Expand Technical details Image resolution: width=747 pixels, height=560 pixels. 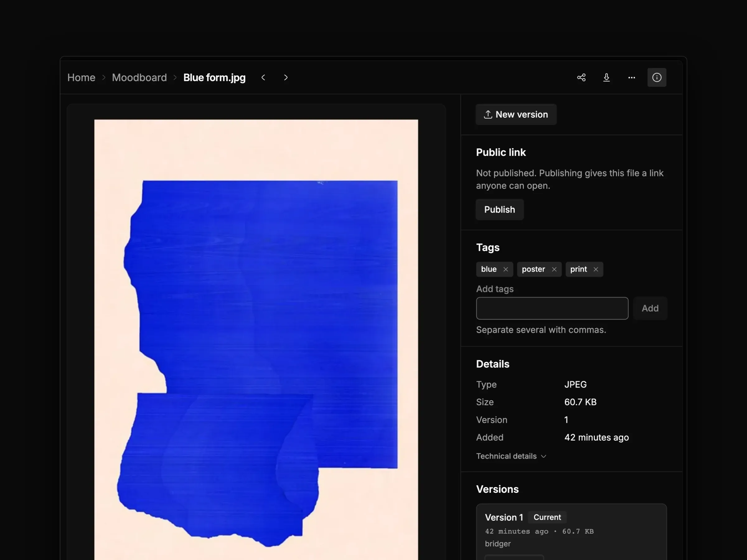pyautogui.click(x=511, y=456)
